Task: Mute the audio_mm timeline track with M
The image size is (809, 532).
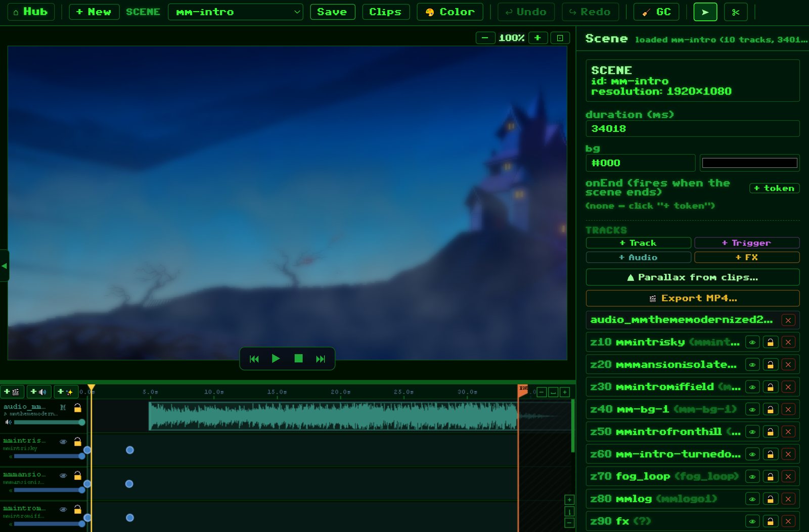Action: click(x=63, y=407)
